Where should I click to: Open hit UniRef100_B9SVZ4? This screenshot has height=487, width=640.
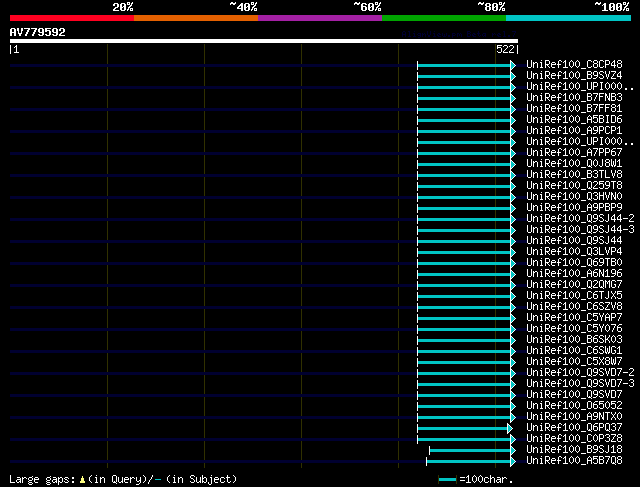click(574, 76)
